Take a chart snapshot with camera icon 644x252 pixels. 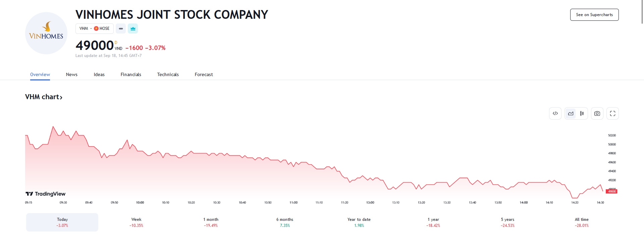597,114
